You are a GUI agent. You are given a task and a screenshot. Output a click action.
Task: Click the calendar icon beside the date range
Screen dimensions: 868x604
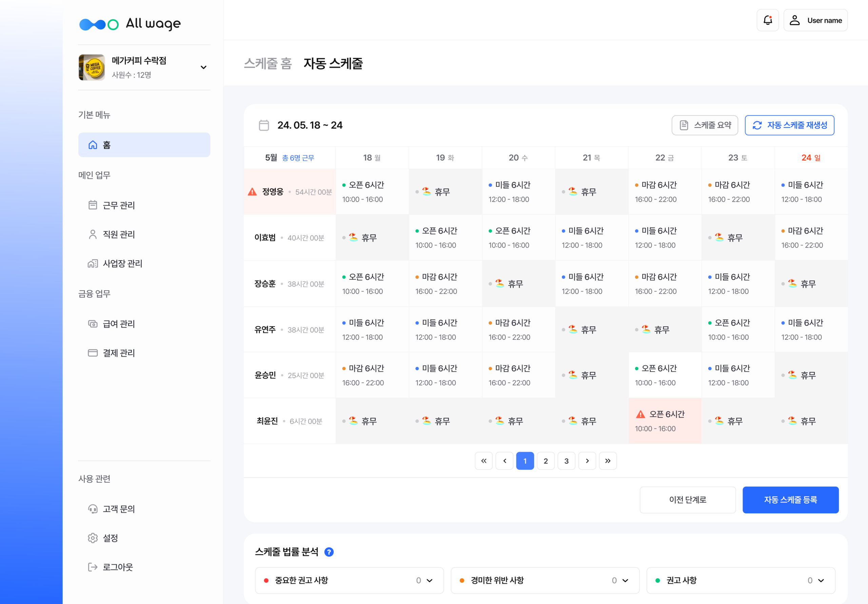264,125
